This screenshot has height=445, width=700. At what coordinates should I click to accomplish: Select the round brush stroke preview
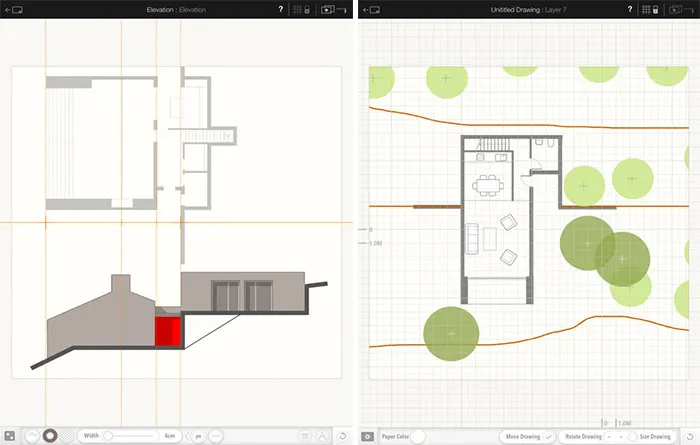click(49, 436)
